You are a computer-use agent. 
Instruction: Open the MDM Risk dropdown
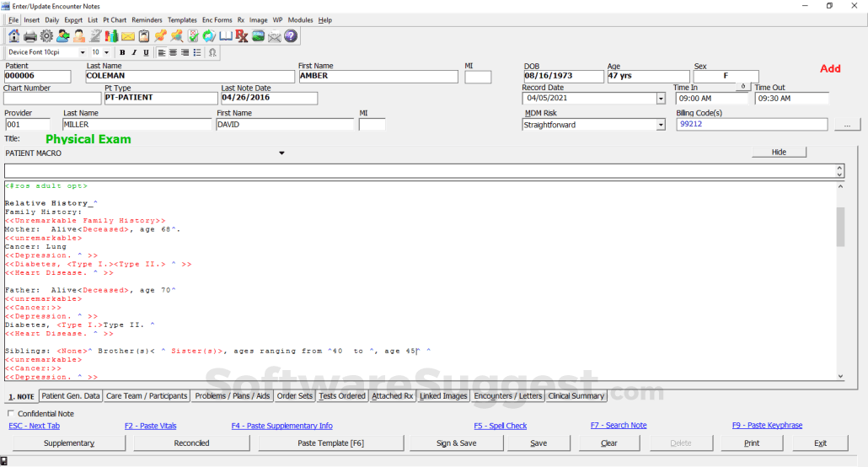[x=660, y=125]
